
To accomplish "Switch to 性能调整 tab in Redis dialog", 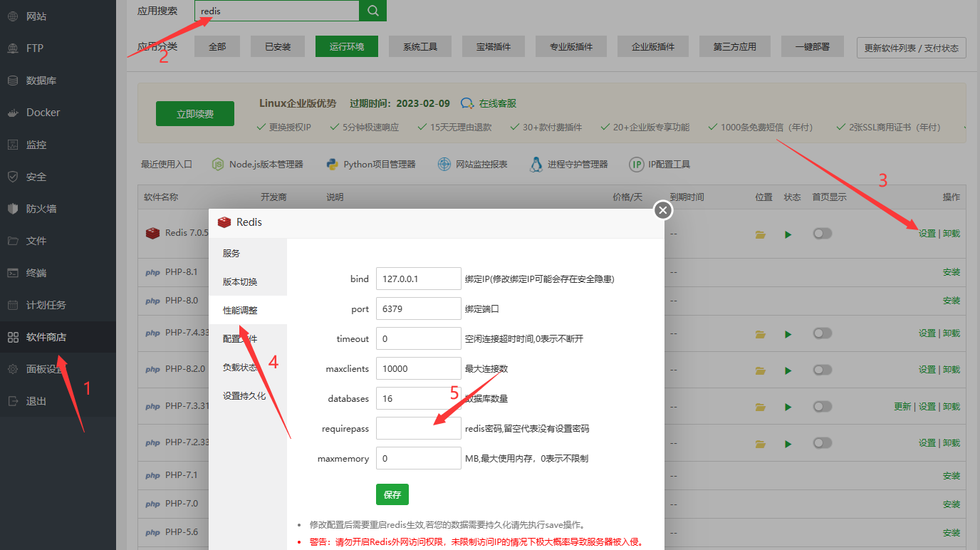I will pos(248,310).
